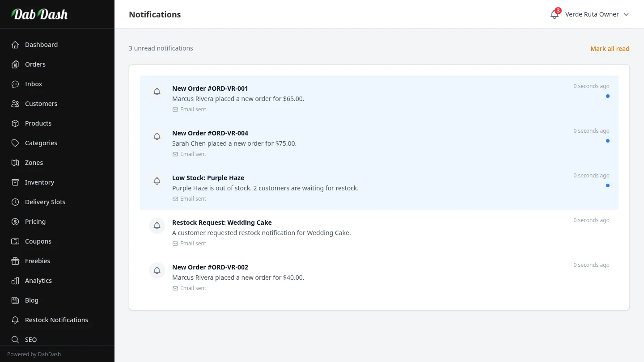
Task: Select the Restock Request: Wedding Cake notification
Action: click(x=222, y=223)
